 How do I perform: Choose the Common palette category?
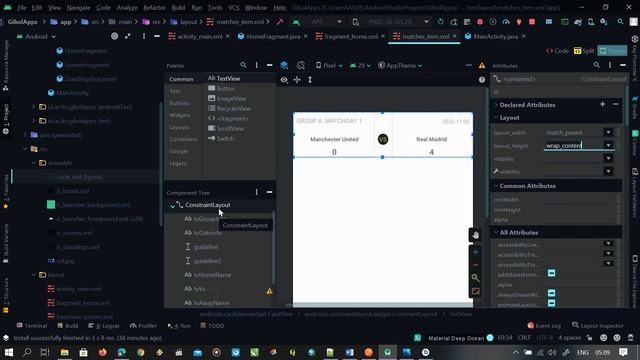point(181,79)
